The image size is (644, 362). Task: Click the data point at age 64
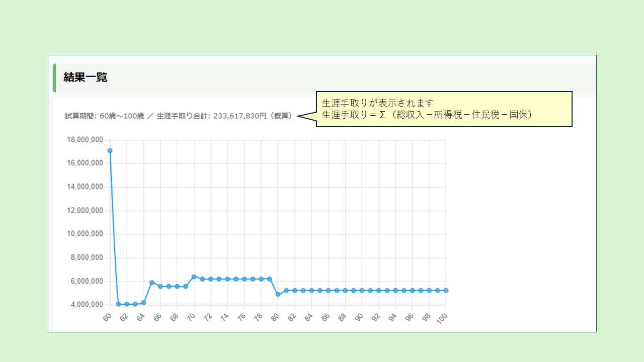click(x=143, y=303)
